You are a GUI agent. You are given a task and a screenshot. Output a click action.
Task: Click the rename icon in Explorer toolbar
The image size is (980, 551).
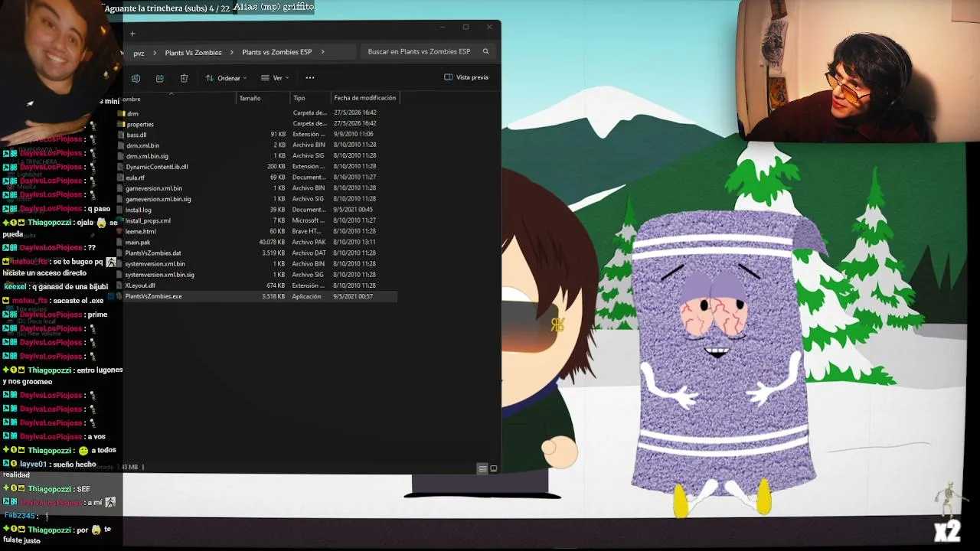[x=136, y=78]
